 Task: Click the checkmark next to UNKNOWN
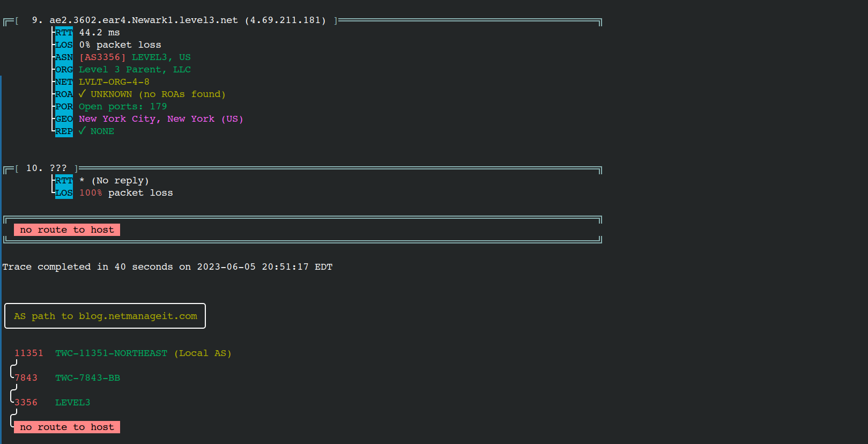tap(82, 94)
